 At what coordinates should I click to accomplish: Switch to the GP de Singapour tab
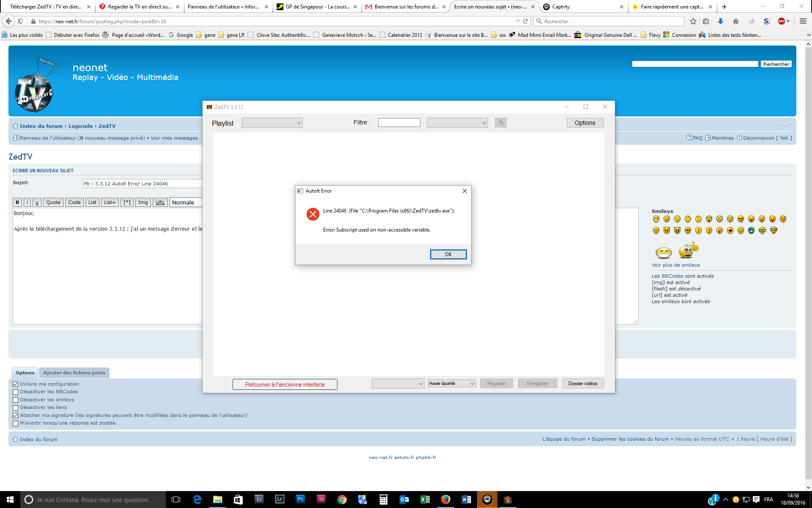[x=317, y=7]
